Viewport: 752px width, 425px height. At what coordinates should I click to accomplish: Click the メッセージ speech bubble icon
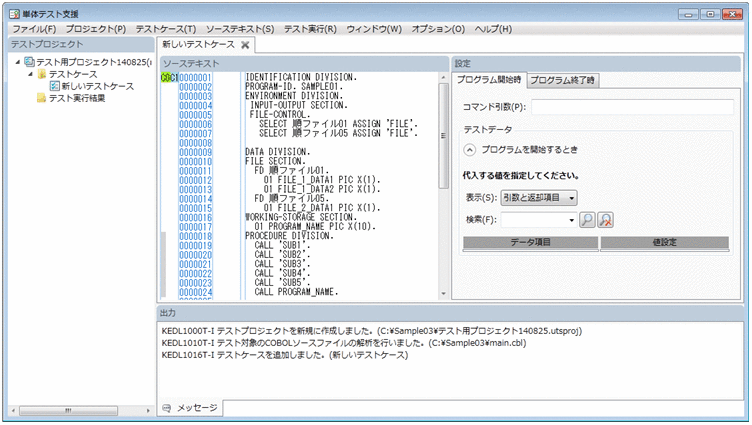(167, 408)
